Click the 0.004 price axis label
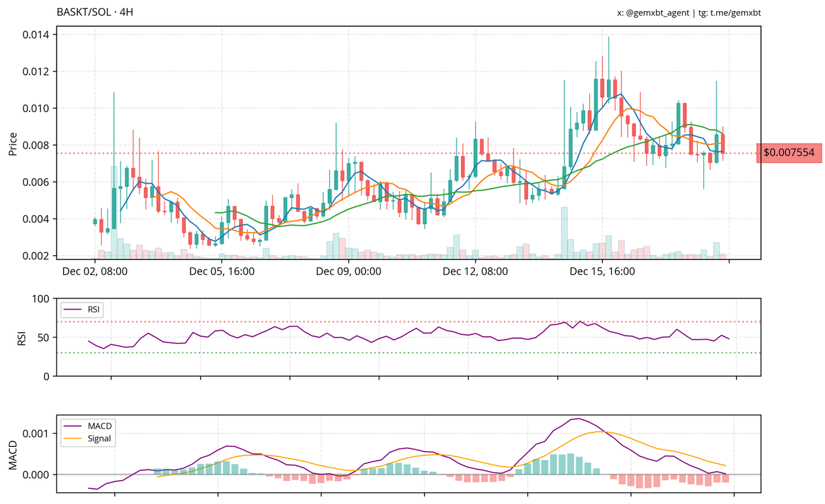 pyautogui.click(x=36, y=219)
